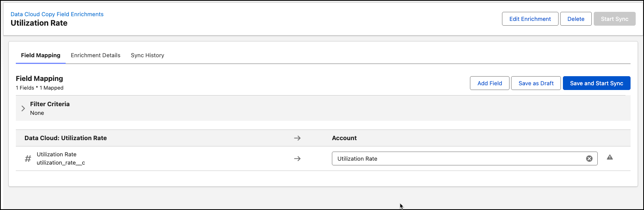The width and height of the screenshot is (644, 210).
Task: Click the number-type hash icon
Action: [28, 159]
